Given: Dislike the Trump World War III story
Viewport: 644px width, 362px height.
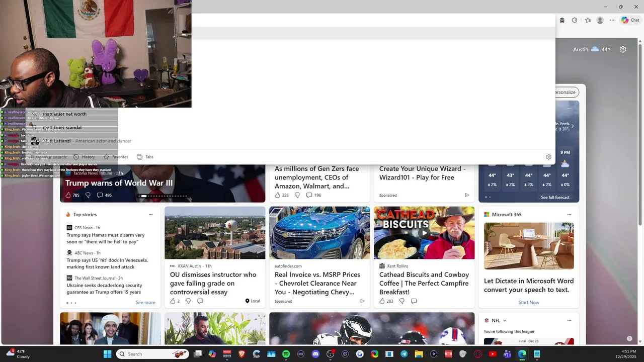Looking at the screenshot, I should click(x=88, y=195).
